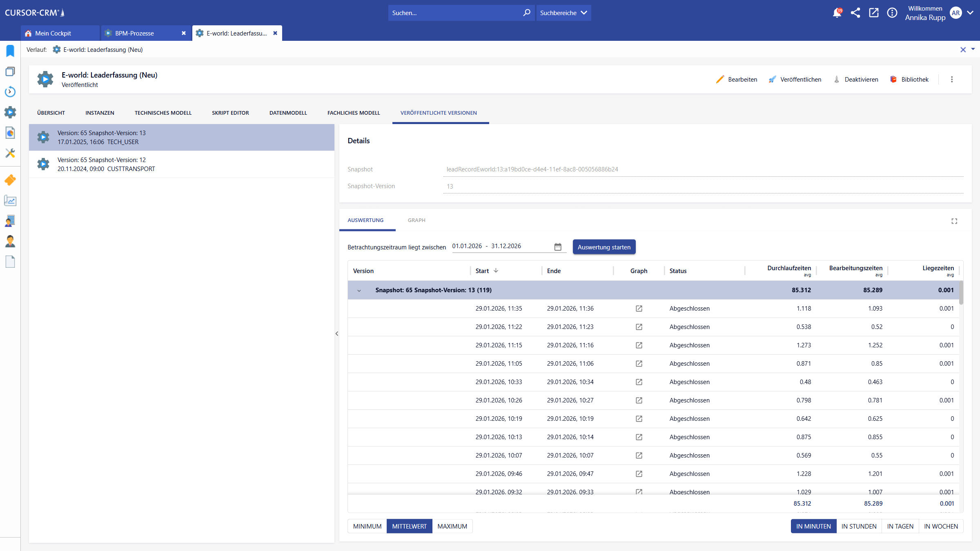Collapse the Snapshot-Version 13 group row

point(359,291)
